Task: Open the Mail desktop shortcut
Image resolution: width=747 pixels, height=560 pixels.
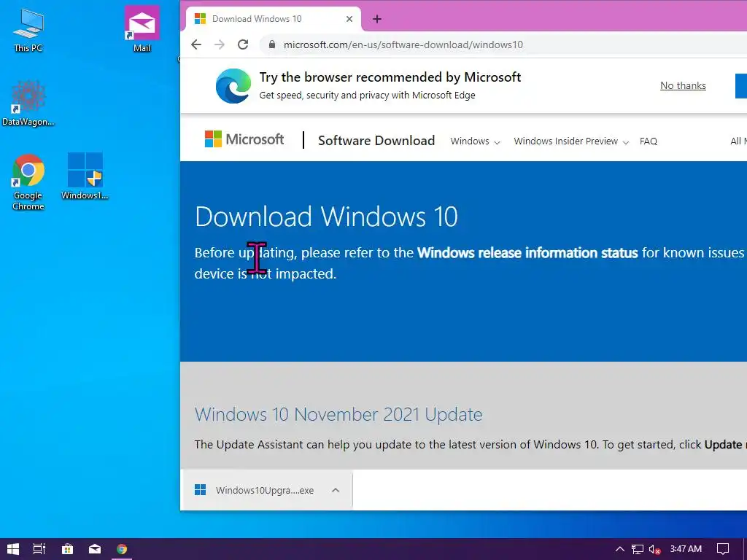Action: [x=142, y=28]
